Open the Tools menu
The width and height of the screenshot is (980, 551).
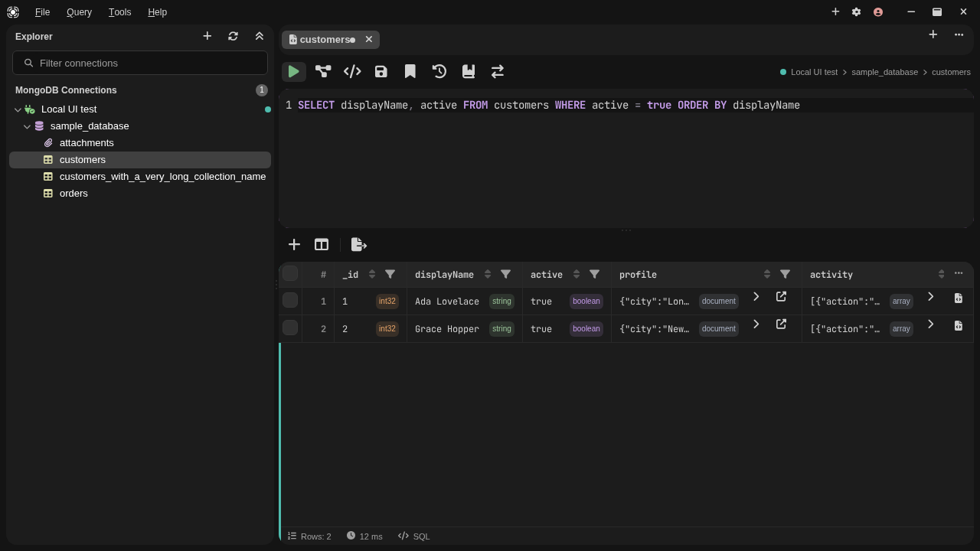click(x=119, y=12)
